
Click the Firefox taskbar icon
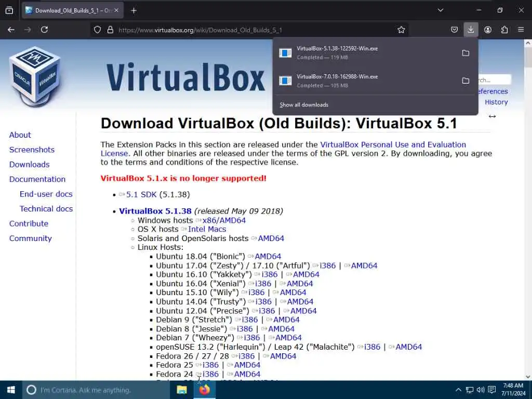click(204, 390)
